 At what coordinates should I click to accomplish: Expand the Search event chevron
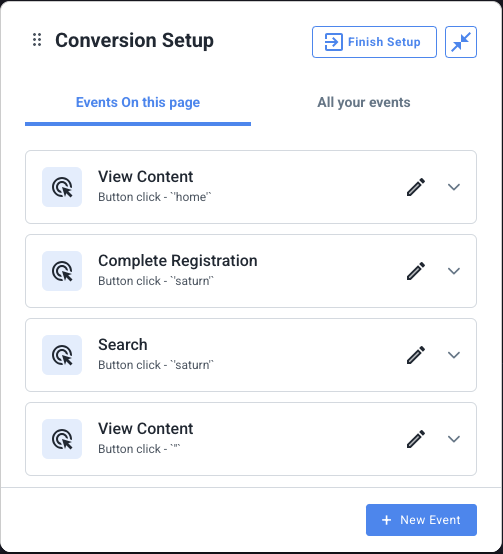454,355
